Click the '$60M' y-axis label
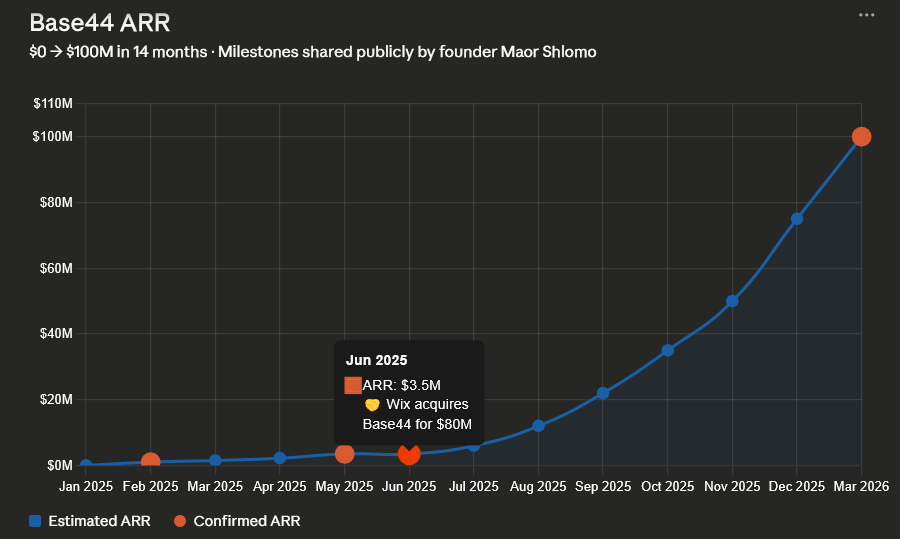Screen dimensions: 900x539 [56, 268]
